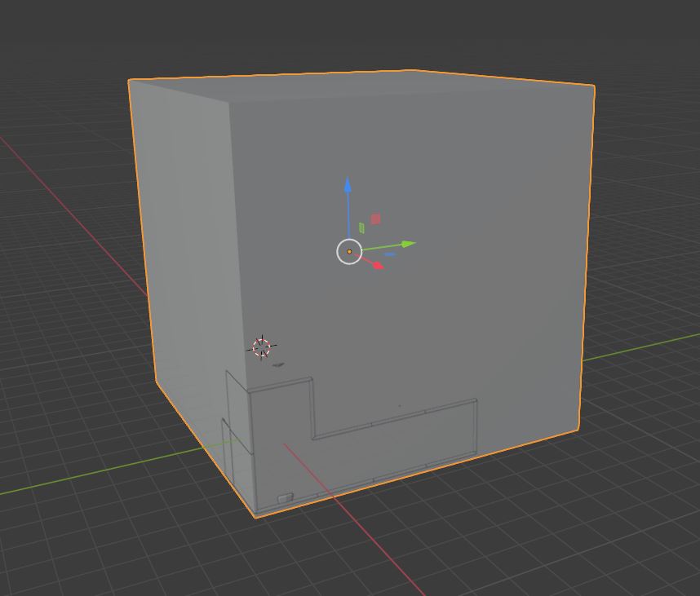The width and height of the screenshot is (700, 596).
Task: Click the blue plane handle of gizmo
Action: pyautogui.click(x=390, y=254)
